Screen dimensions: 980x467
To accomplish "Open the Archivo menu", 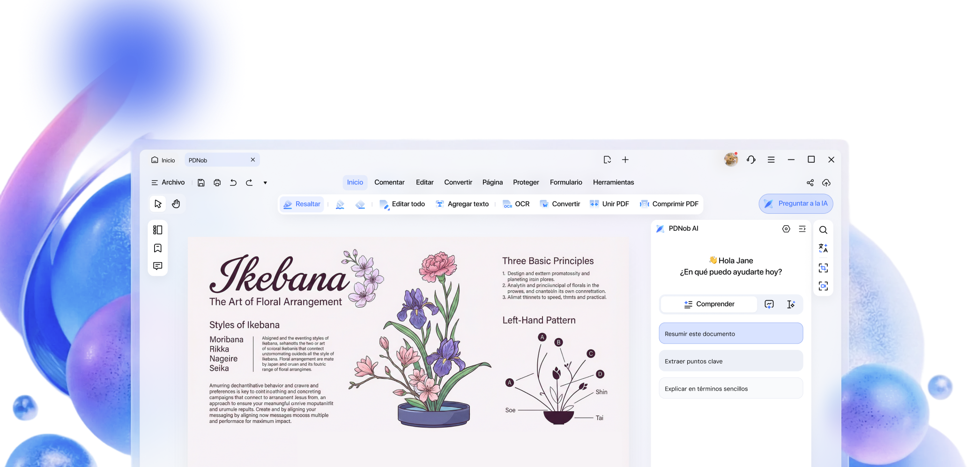I will point(168,182).
